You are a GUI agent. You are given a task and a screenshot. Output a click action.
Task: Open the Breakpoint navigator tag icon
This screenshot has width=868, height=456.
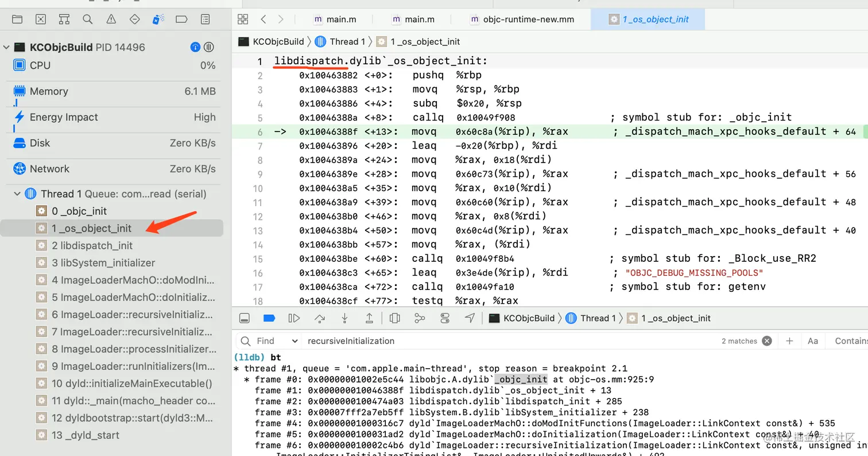tap(181, 20)
